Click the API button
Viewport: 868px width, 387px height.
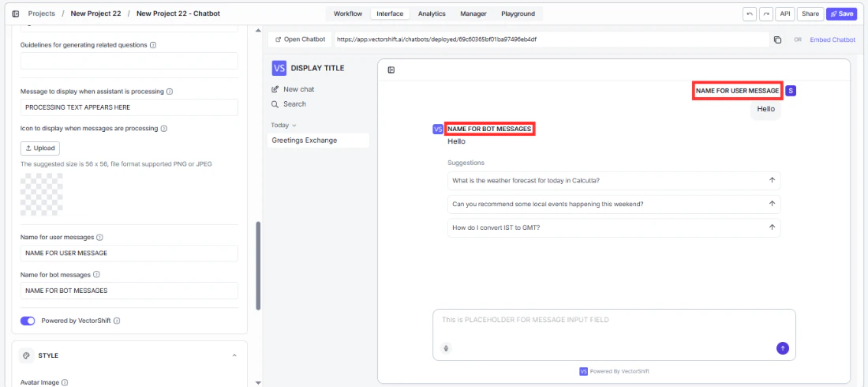tap(785, 14)
